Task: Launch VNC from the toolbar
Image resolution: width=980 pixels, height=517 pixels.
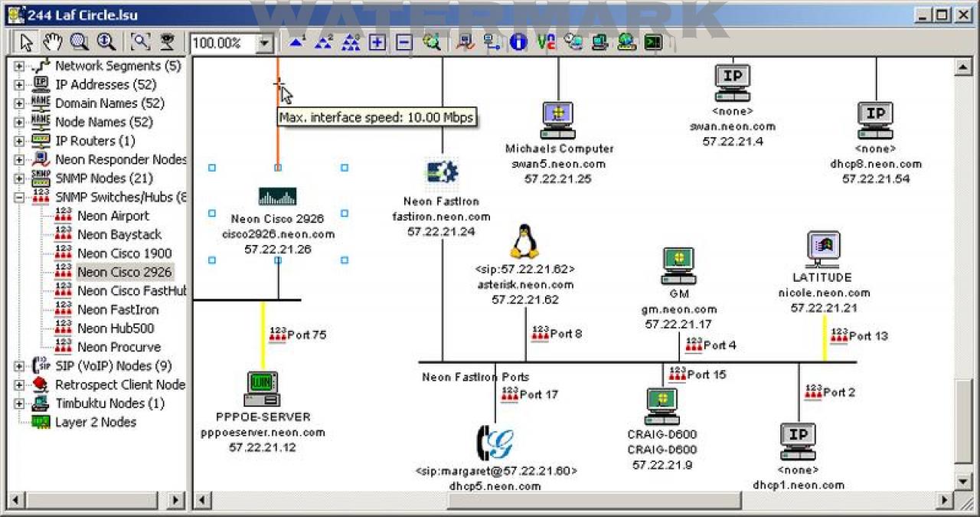Action: tap(546, 42)
